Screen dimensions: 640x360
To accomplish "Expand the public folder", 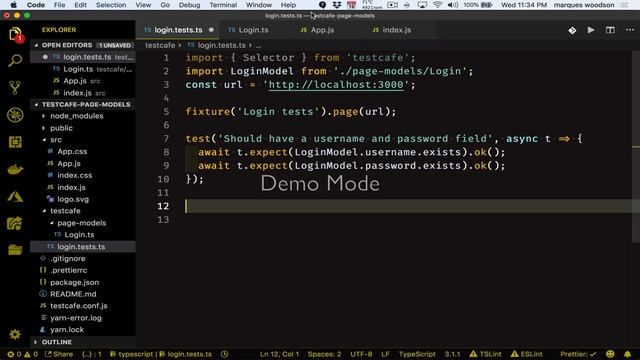I will pyautogui.click(x=61, y=128).
